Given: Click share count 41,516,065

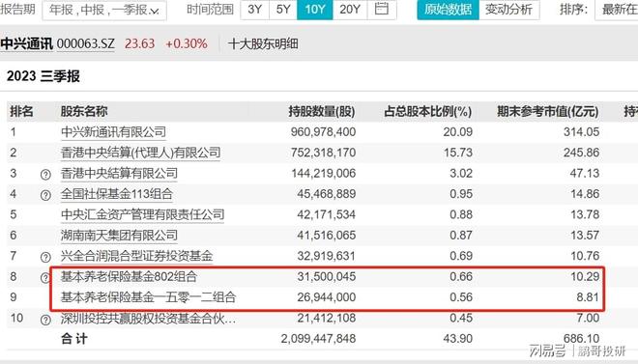Looking at the screenshot, I should pos(327,236).
